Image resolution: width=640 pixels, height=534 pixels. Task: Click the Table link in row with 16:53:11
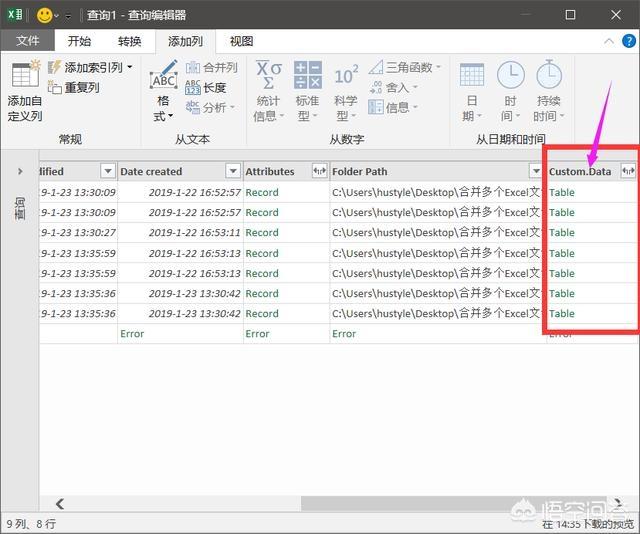pos(562,232)
